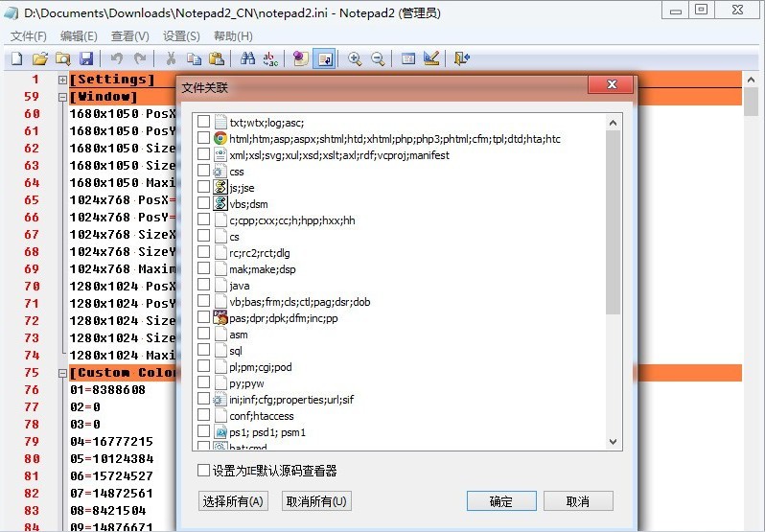The height and width of the screenshot is (532, 765).
Task: Close the 文件关联 dialog
Action: pyautogui.click(x=612, y=85)
